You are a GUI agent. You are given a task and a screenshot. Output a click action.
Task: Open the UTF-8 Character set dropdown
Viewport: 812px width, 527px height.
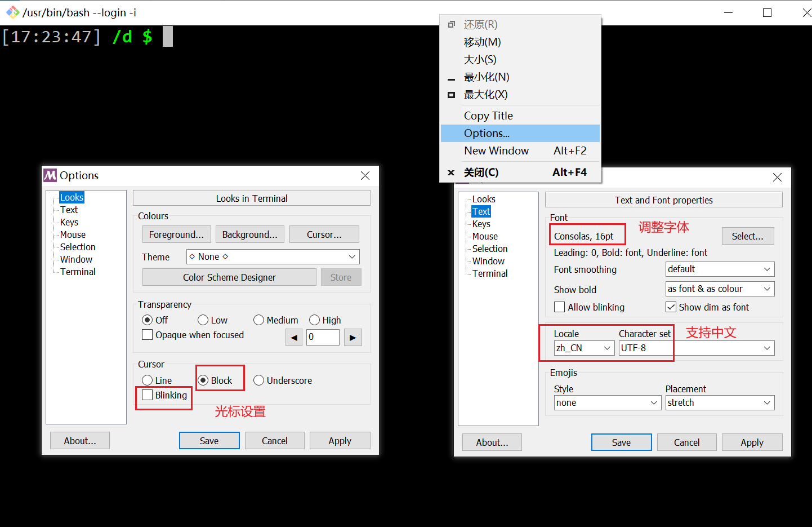coord(766,348)
